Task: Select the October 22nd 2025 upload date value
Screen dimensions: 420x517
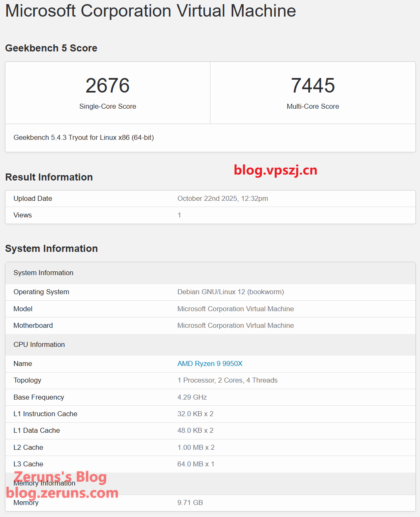Action: [x=222, y=198]
